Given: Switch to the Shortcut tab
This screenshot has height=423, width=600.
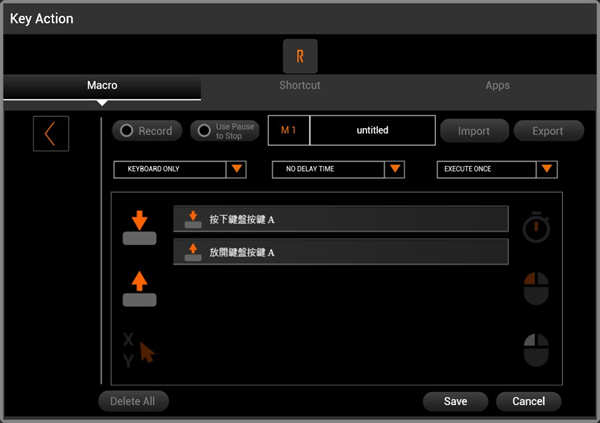Looking at the screenshot, I should point(300,85).
